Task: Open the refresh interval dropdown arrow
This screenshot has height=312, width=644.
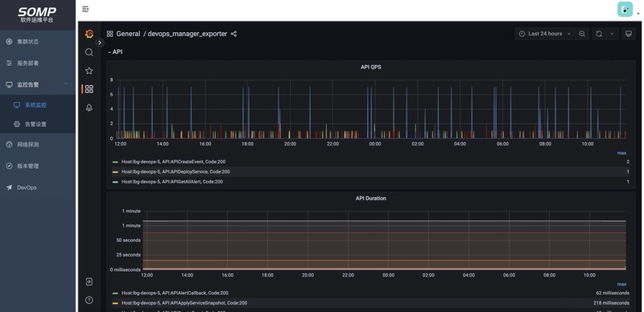Action: pos(612,34)
